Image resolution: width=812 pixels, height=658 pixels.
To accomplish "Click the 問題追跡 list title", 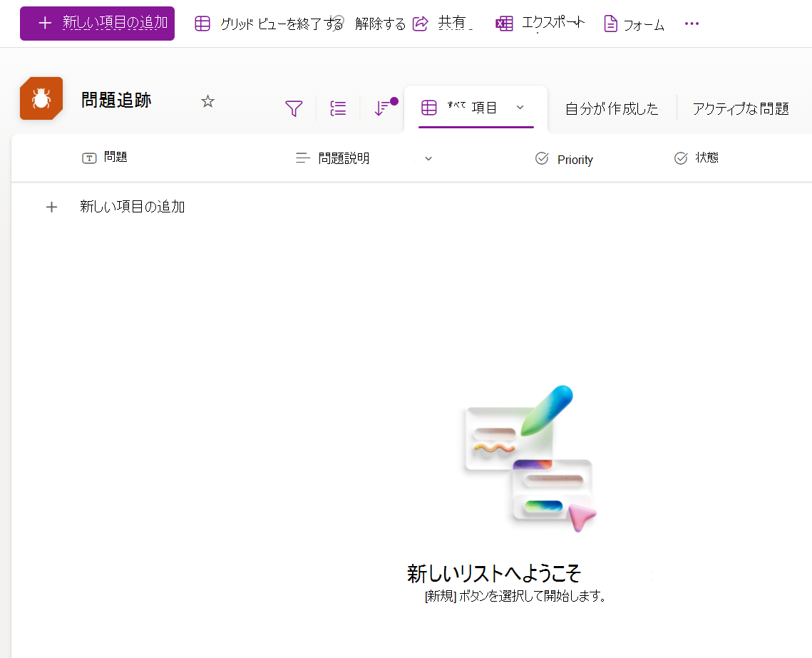I will tap(116, 100).
